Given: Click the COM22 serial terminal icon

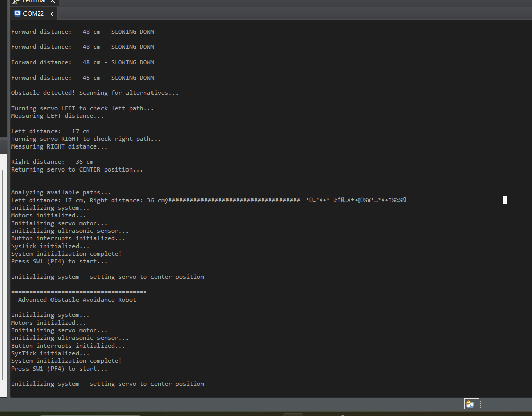Looking at the screenshot, I should click(17, 14).
